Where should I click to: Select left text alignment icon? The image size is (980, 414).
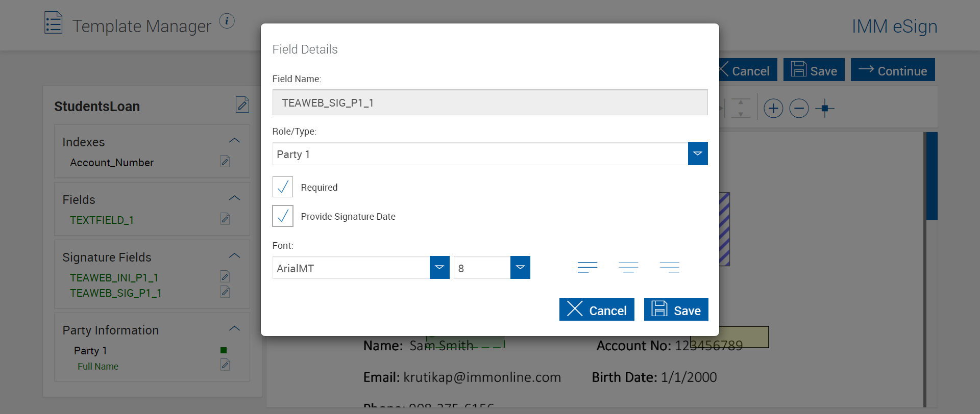click(587, 267)
